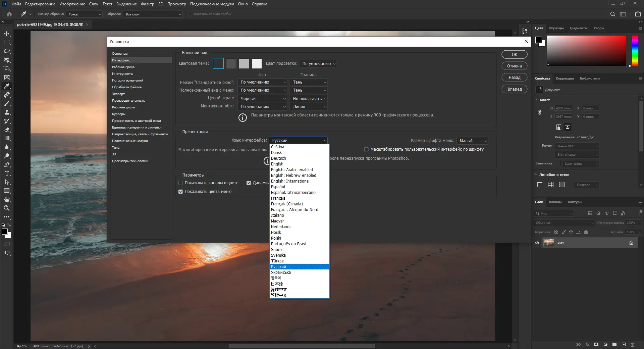Image resolution: width=644 pixels, height=349 pixels.
Task: Open 'Монтажные обл.' border dropdown Линия
Action: [x=309, y=107]
